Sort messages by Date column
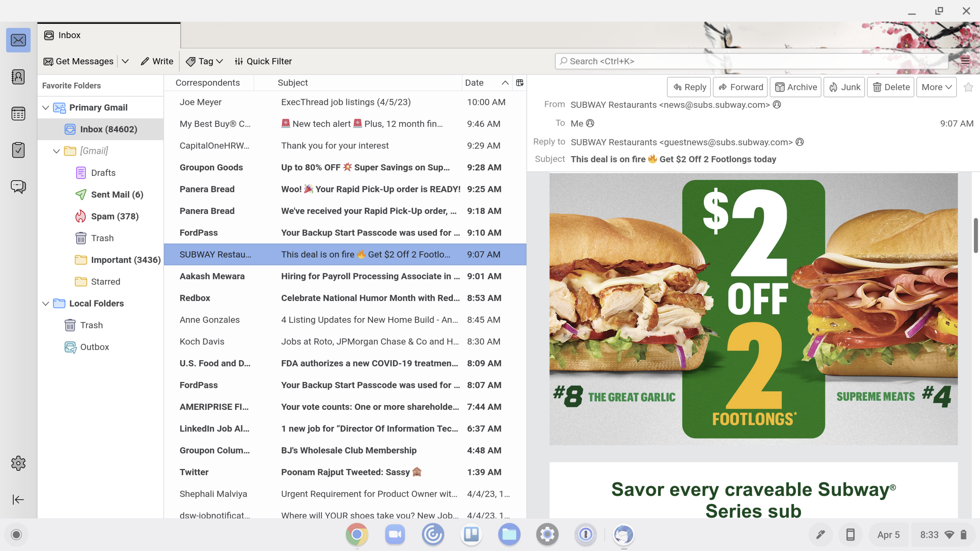Image resolution: width=980 pixels, height=551 pixels. point(487,82)
